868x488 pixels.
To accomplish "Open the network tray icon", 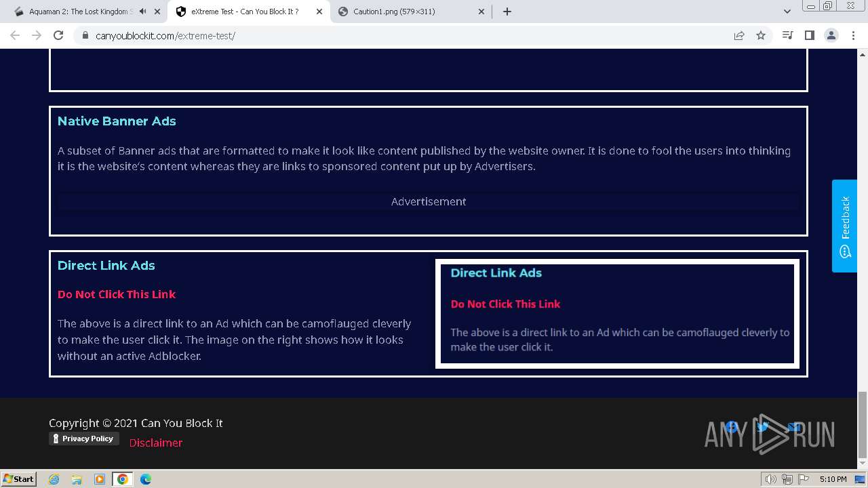I will click(787, 479).
